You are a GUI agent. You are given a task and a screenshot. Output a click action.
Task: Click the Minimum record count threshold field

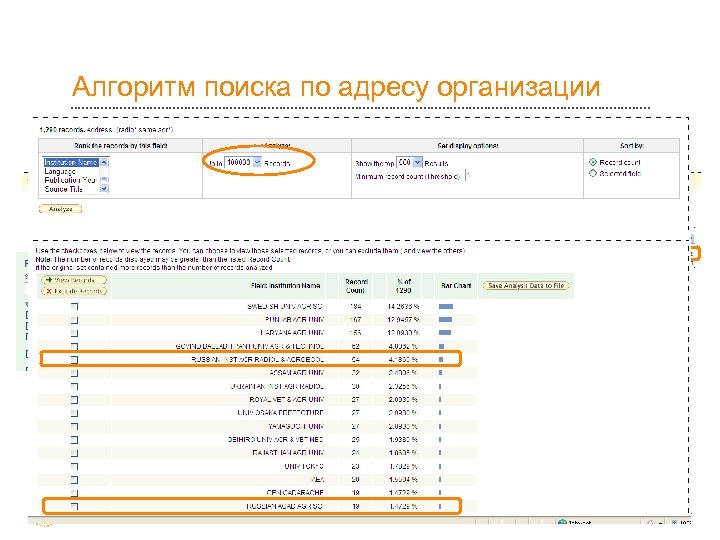click(467, 176)
